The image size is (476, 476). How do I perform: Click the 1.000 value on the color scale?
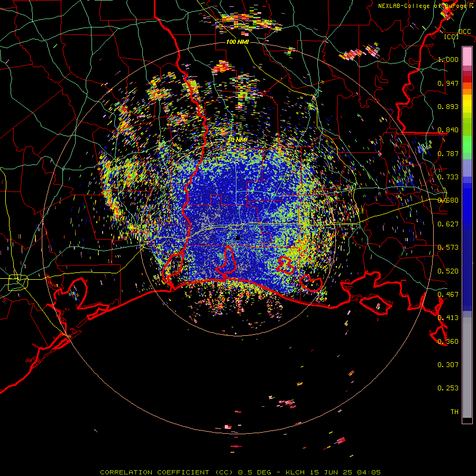pos(448,59)
